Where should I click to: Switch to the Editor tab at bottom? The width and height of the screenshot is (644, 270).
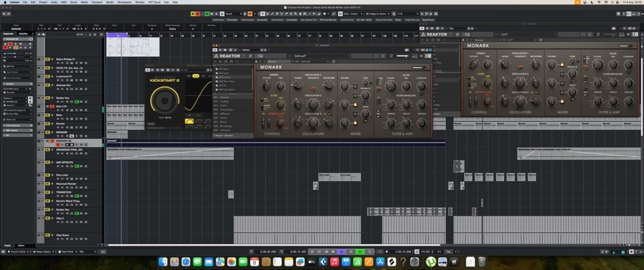[21, 245]
